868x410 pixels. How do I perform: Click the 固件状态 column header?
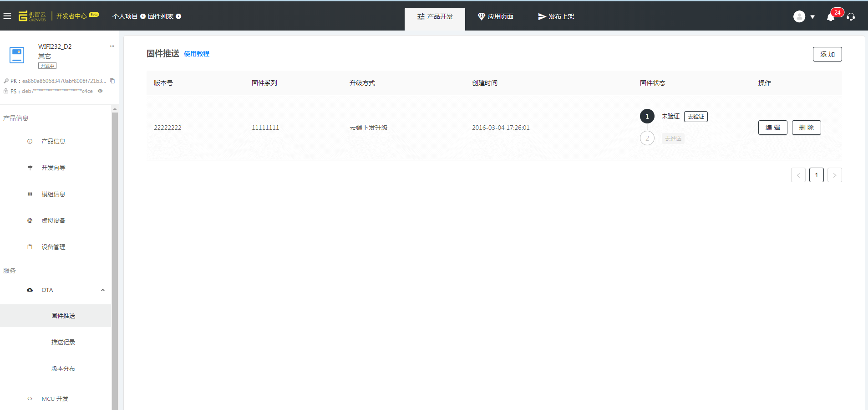(653, 83)
